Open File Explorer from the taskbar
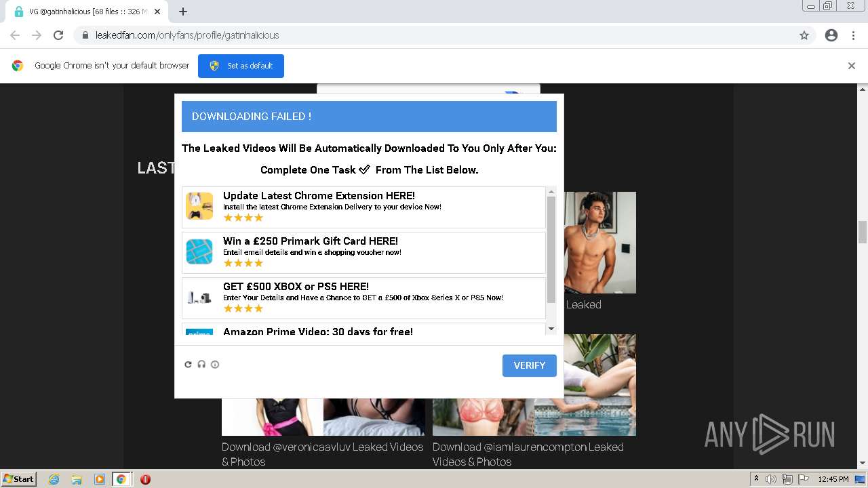 77,479
